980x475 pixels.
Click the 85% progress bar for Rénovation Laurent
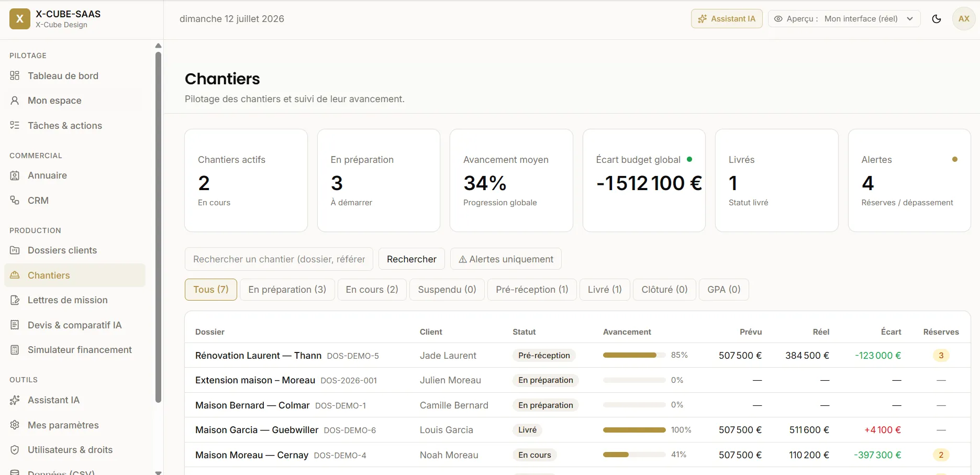[x=634, y=355]
